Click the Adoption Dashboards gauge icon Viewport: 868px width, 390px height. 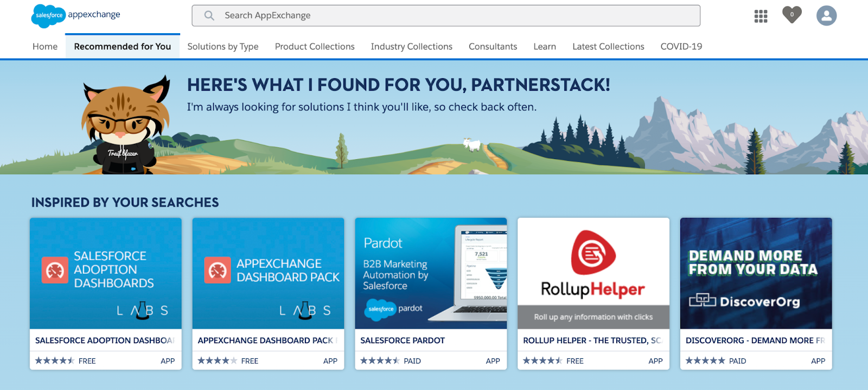(55, 270)
